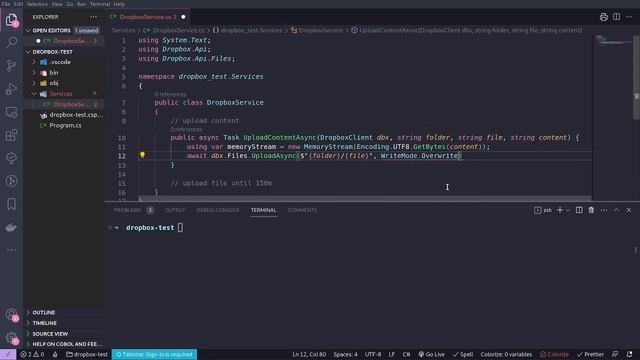This screenshot has height=360, width=640.
Task: Collapse the DROPBOX-TEST folder section
Action: 28,52
